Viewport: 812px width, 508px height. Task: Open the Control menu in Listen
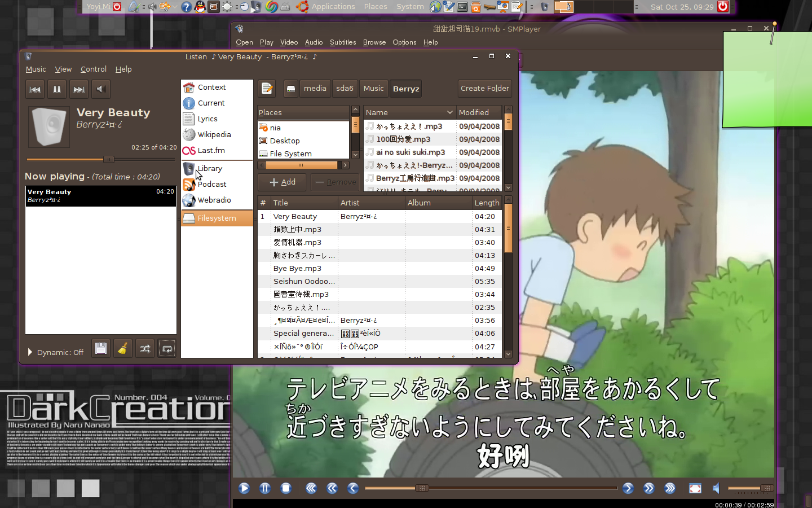[x=94, y=69]
